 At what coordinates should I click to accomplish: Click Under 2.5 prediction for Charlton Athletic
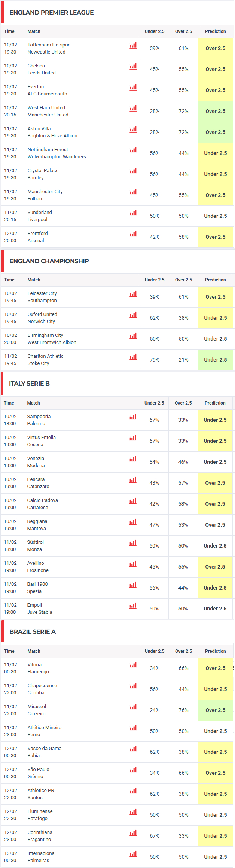(216, 360)
